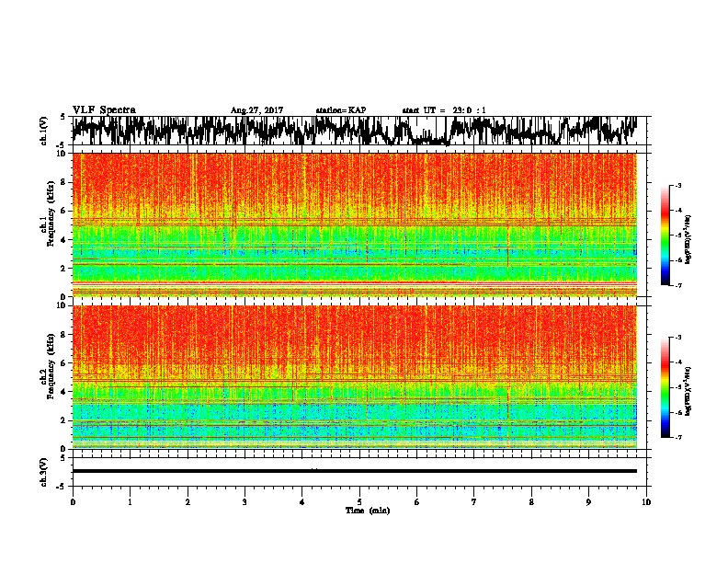Click the ch.3(V) flat line panel
The image size is (728, 563).
pyautogui.click(x=358, y=472)
